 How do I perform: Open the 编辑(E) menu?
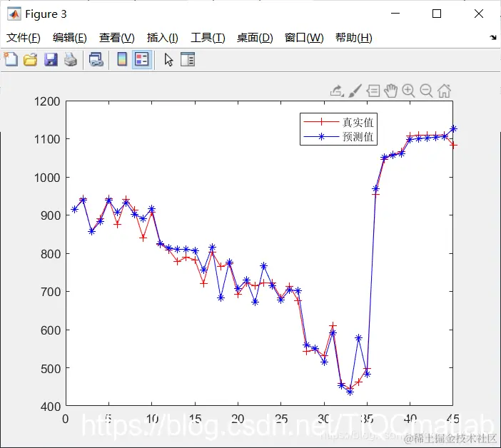pyautogui.click(x=70, y=38)
